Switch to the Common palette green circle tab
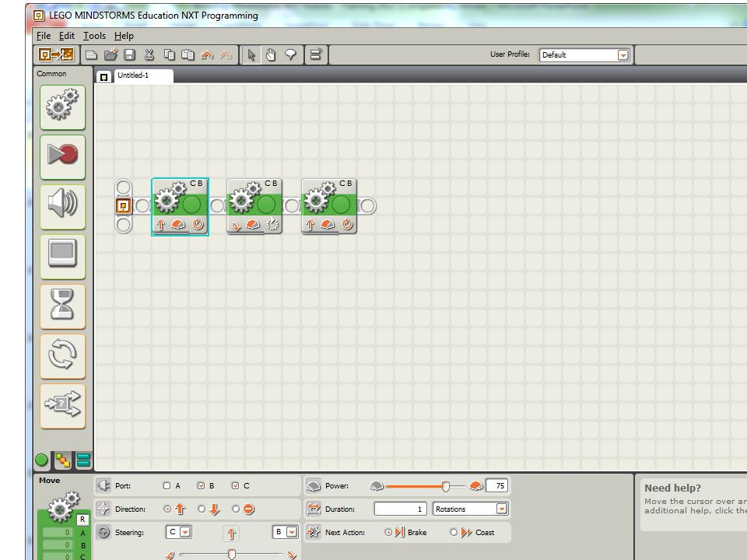The image size is (747, 560). pos(41,460)
